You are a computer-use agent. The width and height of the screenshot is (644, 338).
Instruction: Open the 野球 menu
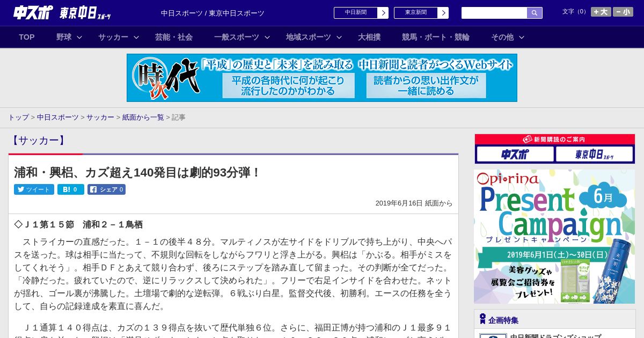coord(64,37)
